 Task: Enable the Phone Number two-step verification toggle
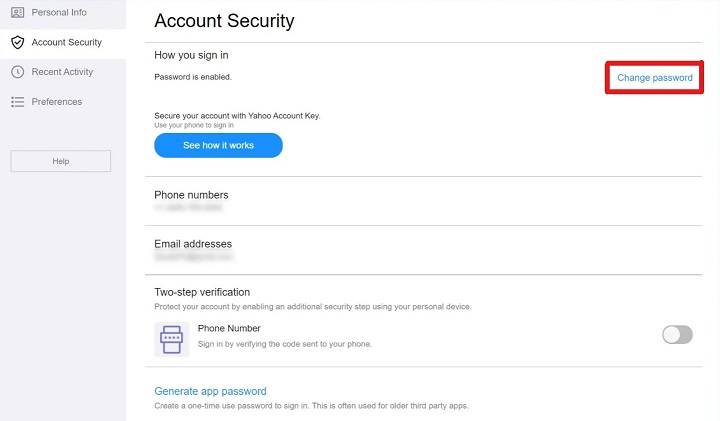677,334
